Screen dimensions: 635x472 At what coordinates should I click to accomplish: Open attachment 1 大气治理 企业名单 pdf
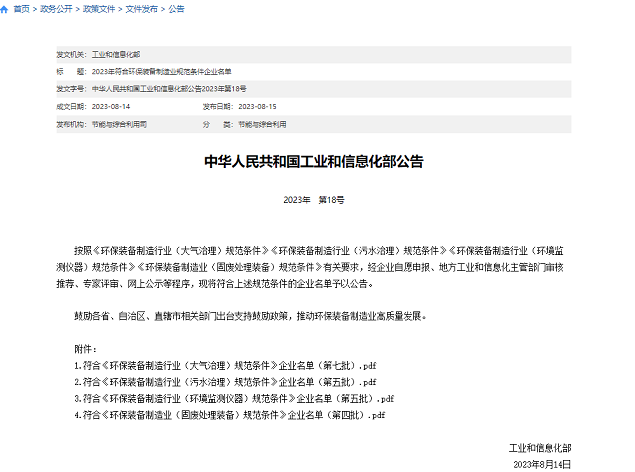point(225,366)
